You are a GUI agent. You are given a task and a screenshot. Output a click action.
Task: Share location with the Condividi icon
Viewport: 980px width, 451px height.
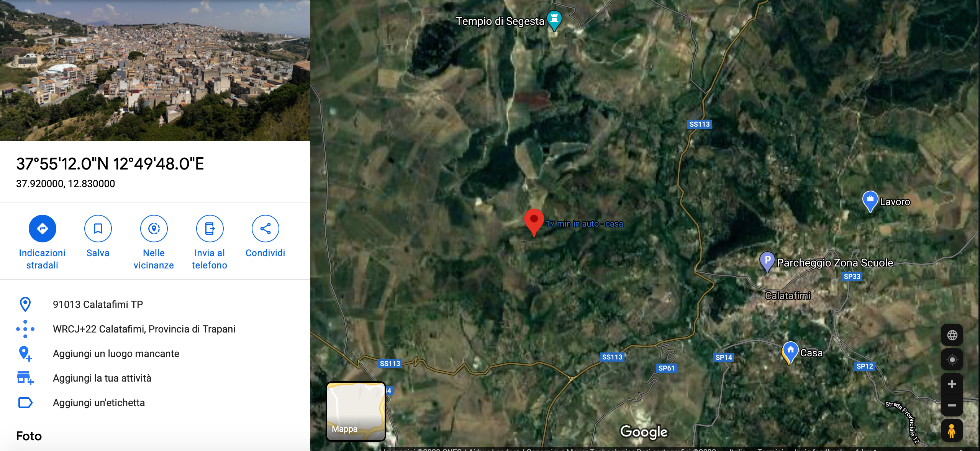point(265,229)
